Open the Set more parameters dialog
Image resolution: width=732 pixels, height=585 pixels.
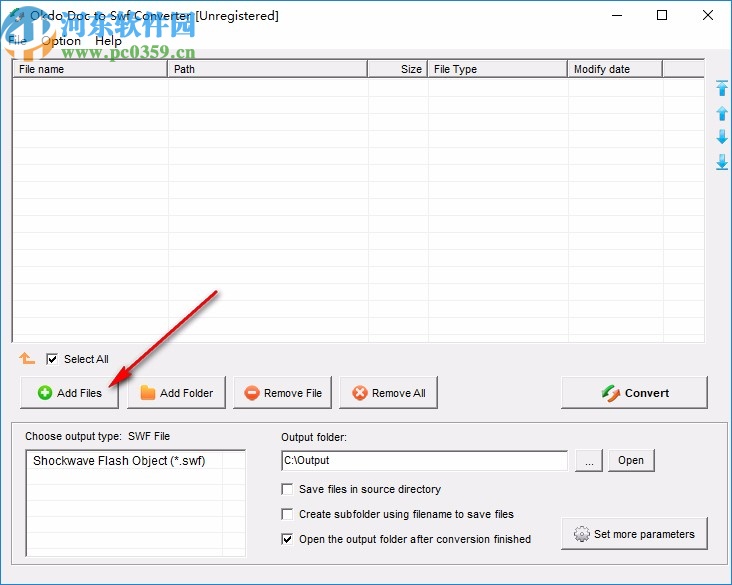pyautogui.click(x=634, y=534)
